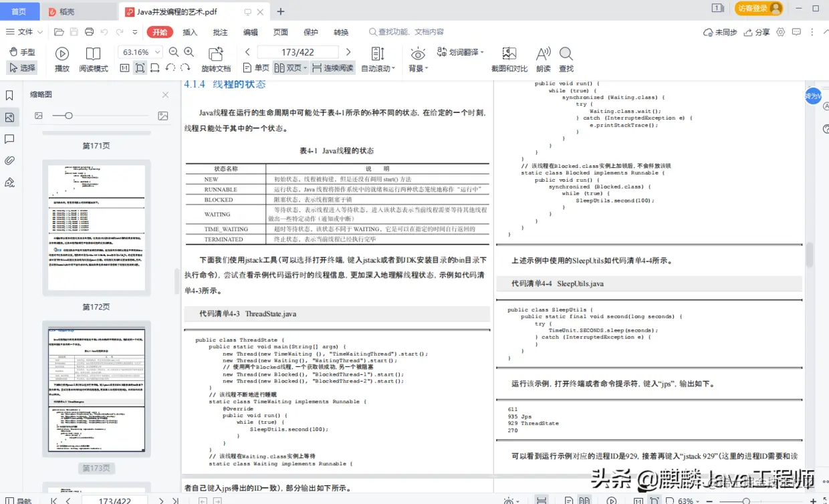
Task: Click 访客登录 login button
Action: (x=758, y=8)
